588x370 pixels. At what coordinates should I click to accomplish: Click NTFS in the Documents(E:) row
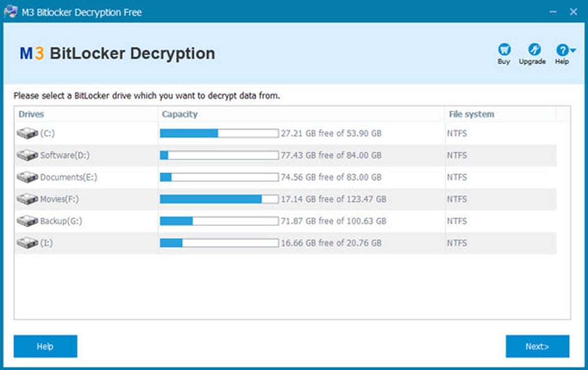[457, 177]
